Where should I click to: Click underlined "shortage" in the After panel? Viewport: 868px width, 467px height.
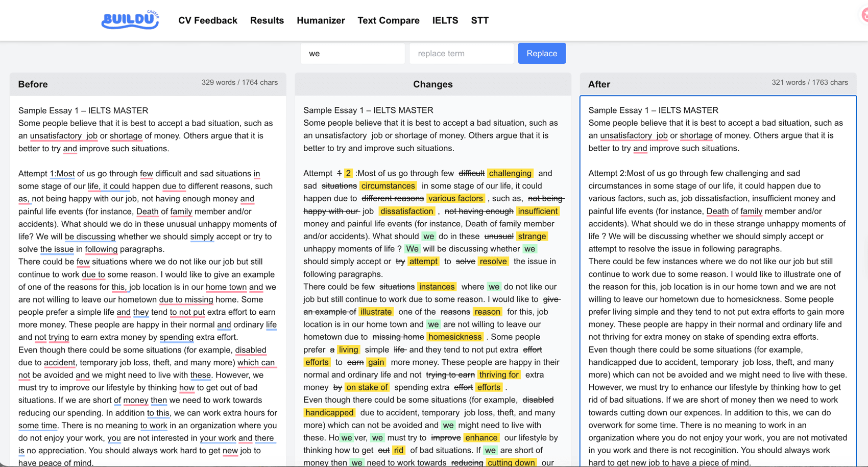pyautogui.click(x=696, y=135)
